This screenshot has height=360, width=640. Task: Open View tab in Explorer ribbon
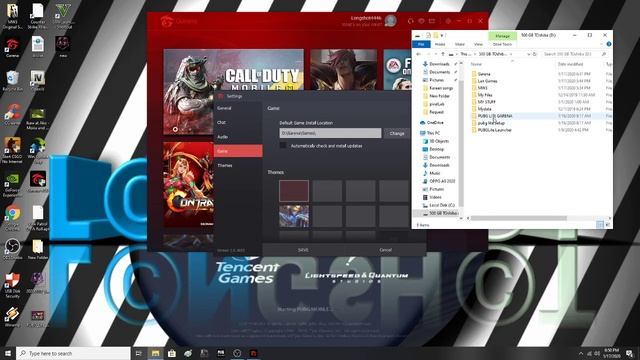[478, 44]
